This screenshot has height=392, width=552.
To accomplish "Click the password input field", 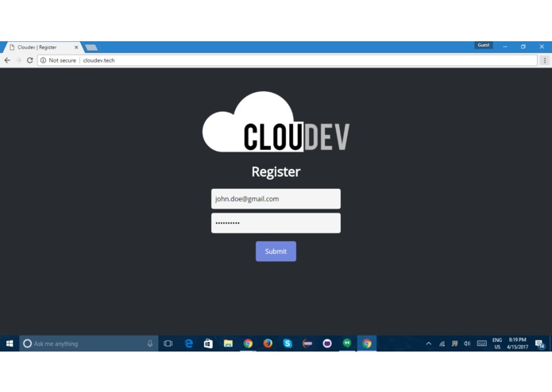I will tap(276, 223).
